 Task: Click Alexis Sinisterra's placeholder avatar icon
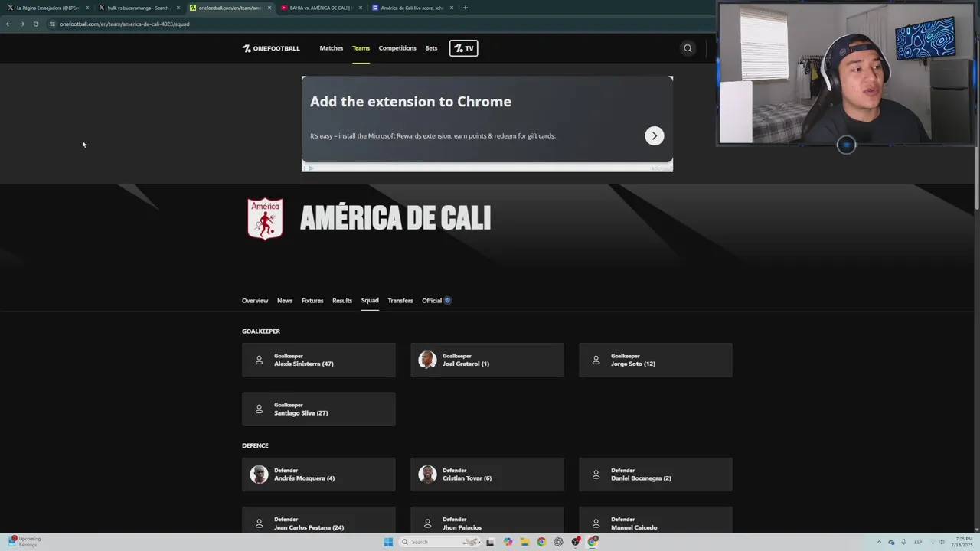pyautogui.click(x=259, y=360)
